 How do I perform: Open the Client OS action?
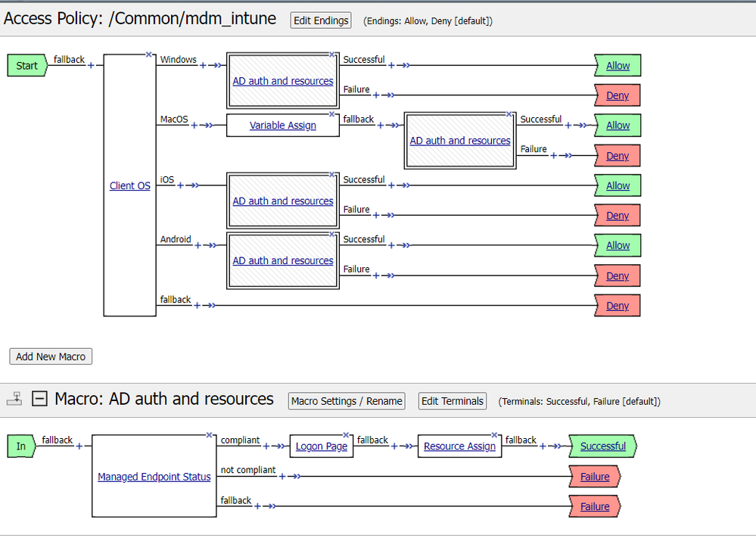point(129,185)
